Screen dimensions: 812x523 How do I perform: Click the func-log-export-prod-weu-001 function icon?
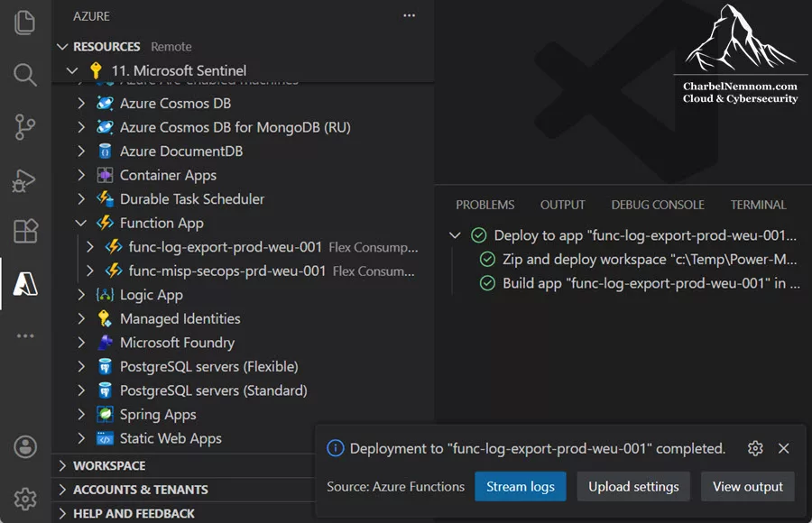tap(114, 247)
